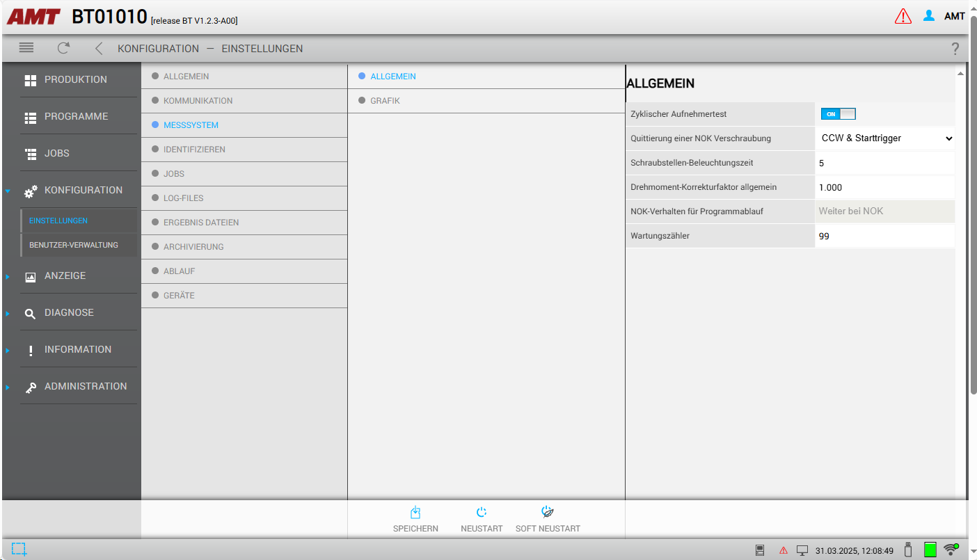Go back with the left chevron icon
977x560 pixels.
99,49
